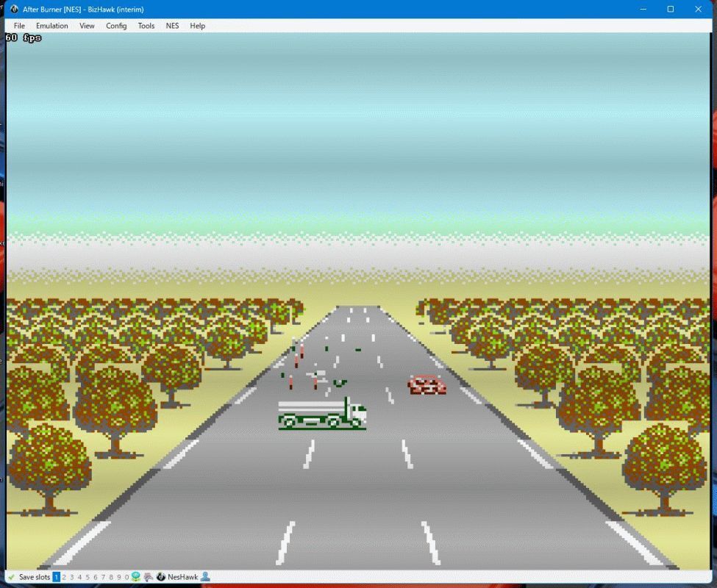Click the purple status bar icon beside NesHawk
This screenshot has width=717, height=588.
click(148, 577)
